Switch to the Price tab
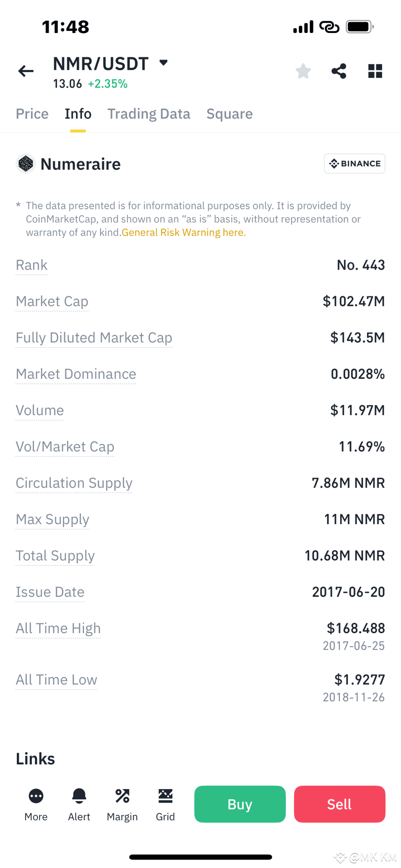401x868 pixels. (32, 114)
